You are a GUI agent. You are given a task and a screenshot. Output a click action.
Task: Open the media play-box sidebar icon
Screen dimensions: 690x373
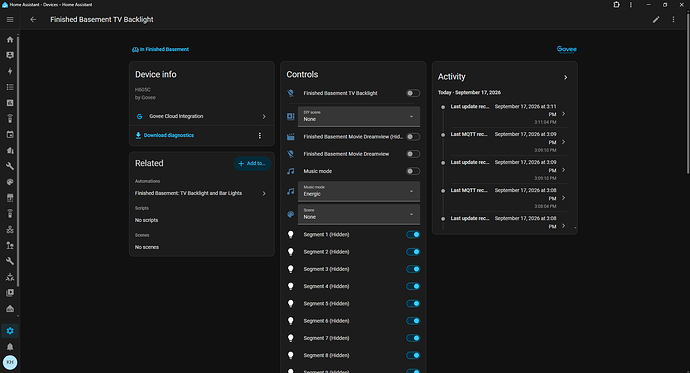[x=10, y=293]
